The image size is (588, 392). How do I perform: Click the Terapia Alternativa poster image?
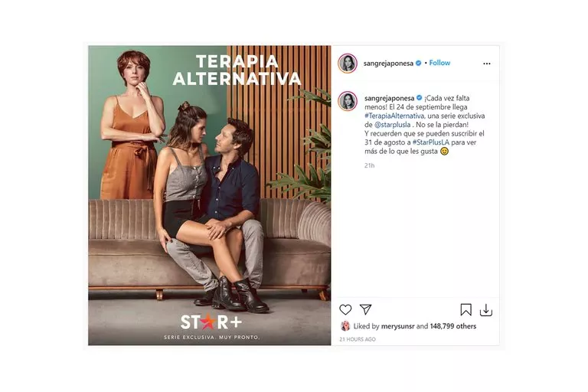210,195
